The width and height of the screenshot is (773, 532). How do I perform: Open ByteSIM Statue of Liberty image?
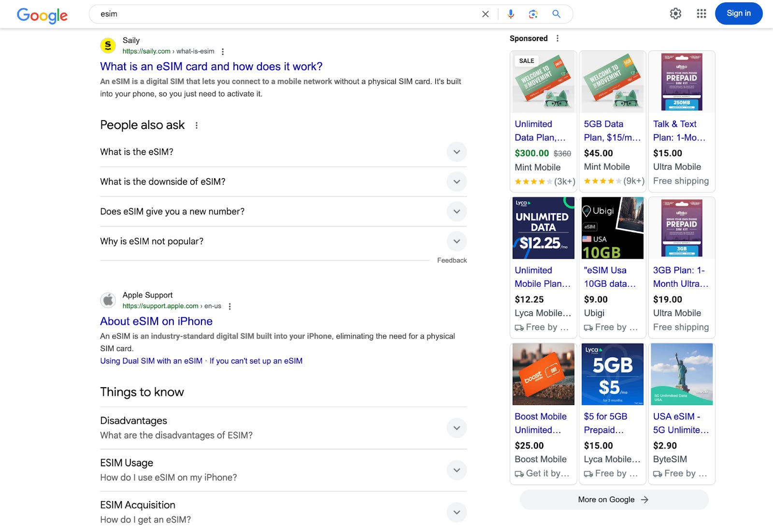(682, 374)
